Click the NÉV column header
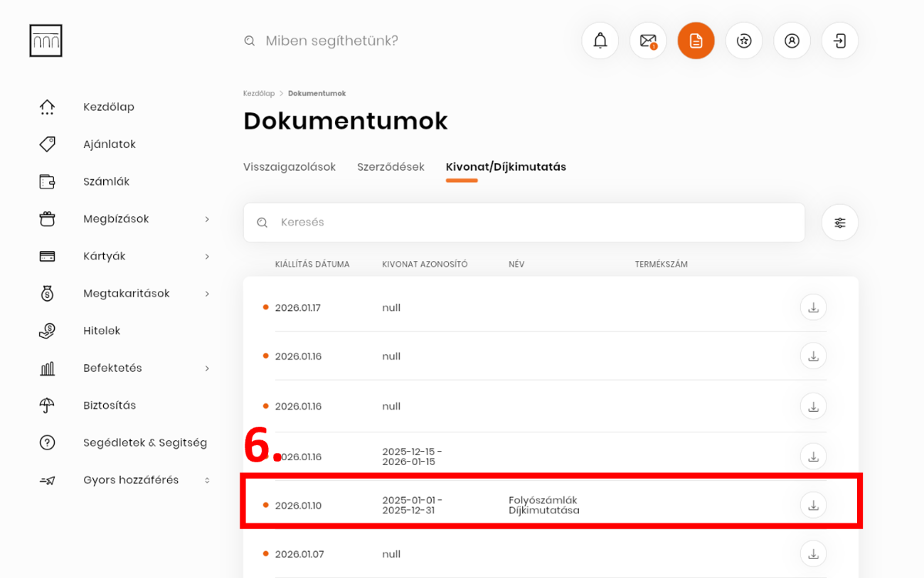The image size is (924, 578). 517,264
